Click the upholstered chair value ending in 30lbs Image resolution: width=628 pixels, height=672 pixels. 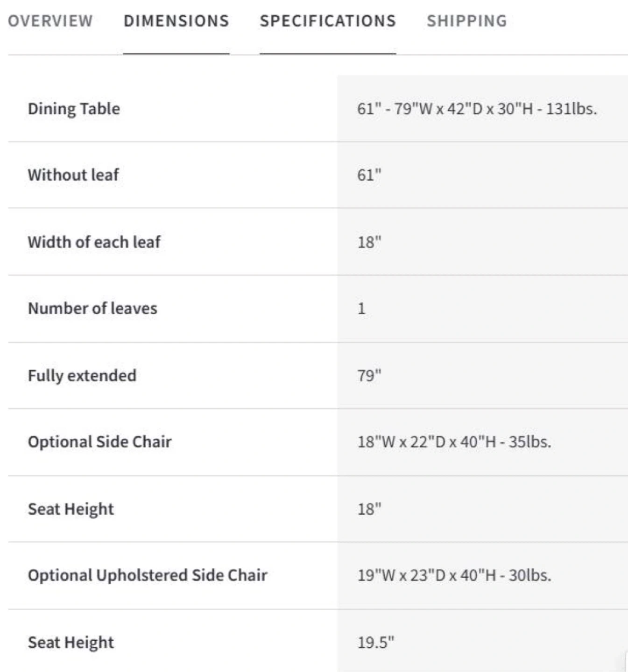[454, 575]
